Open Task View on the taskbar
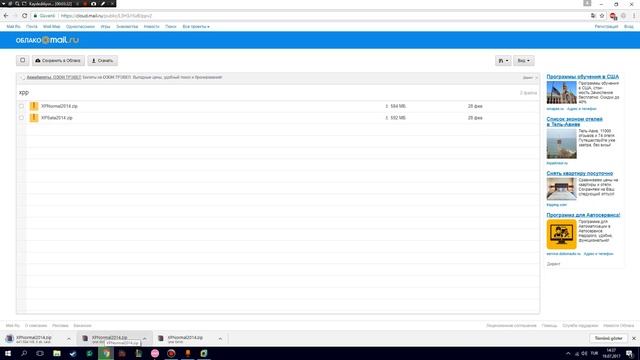The height and width of the screenshot is (360, 640). pos(40,353)
